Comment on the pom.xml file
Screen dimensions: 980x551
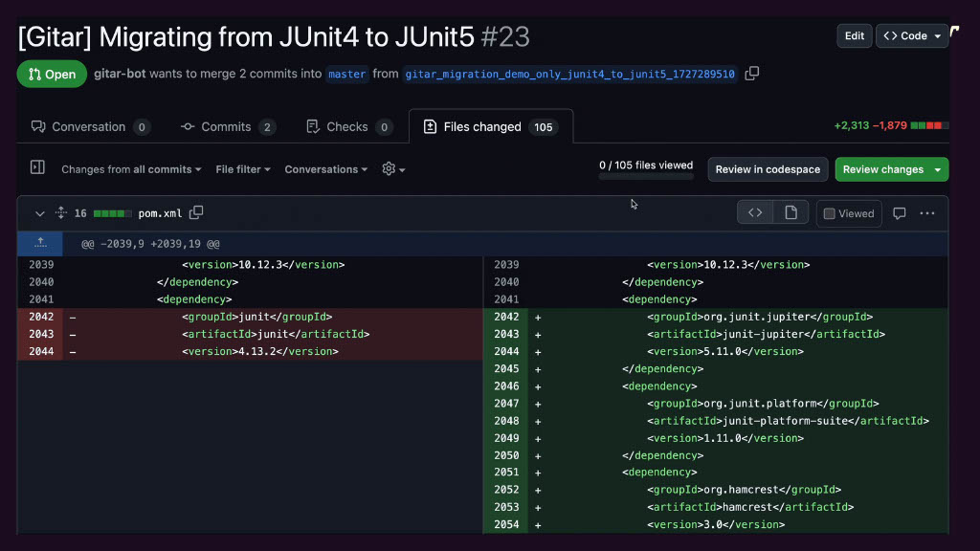point(900,213)
